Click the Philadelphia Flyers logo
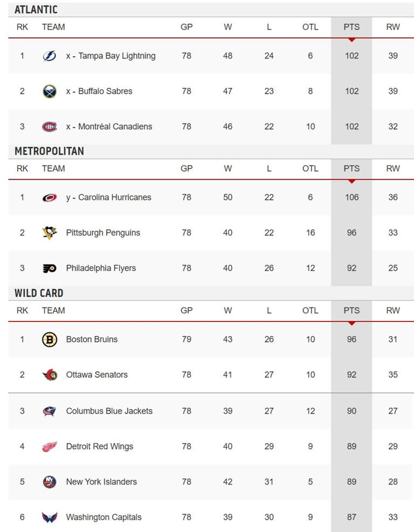This screenshot has width=414, height=532. click(50, 269)
